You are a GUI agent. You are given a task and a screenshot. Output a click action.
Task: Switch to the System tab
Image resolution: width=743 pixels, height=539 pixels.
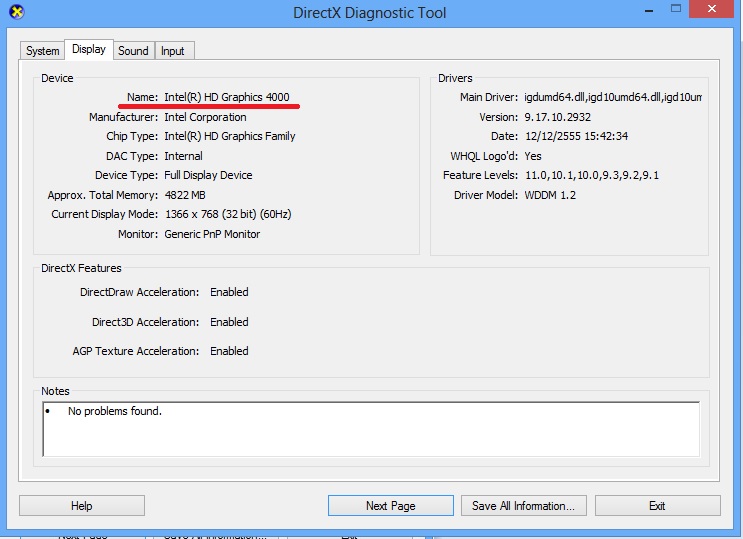point(42,51)
